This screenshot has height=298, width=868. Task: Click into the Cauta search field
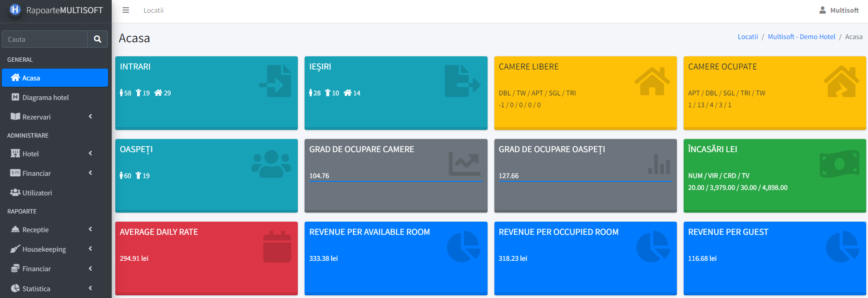44,39
